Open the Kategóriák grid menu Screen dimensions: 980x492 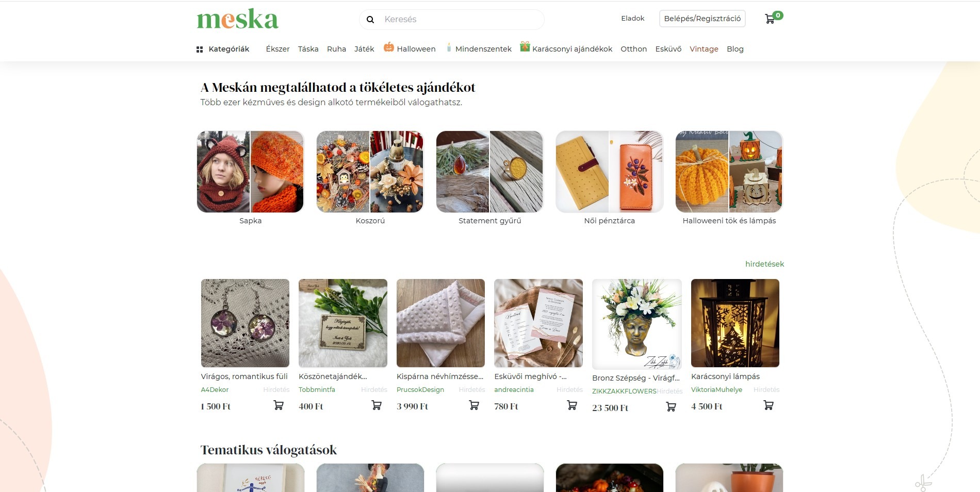pos(223,49)
